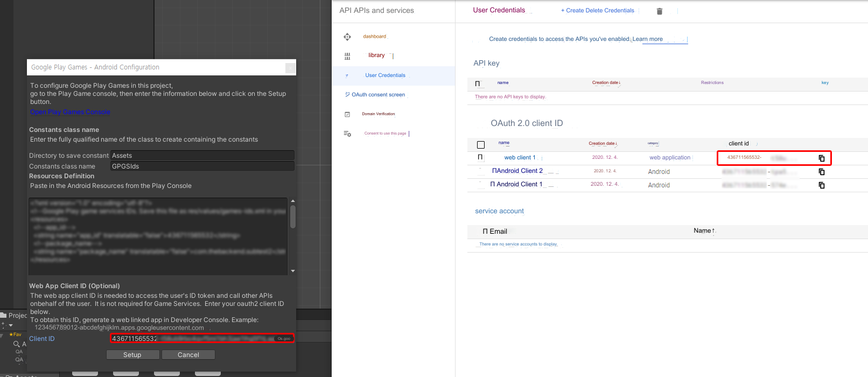Click the OAuth consent screen icon

[x=347, y=94]
